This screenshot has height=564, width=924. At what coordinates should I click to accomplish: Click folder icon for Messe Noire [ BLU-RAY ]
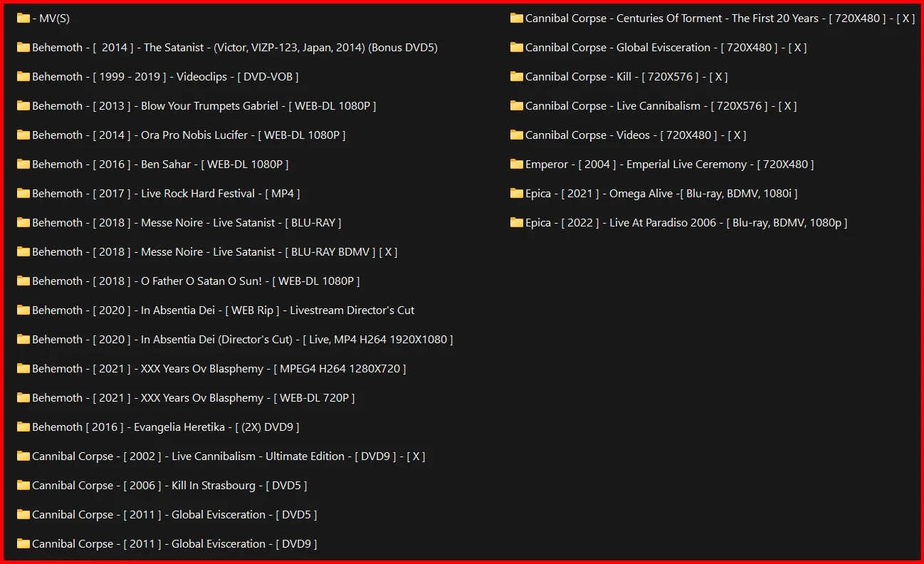coord(23,223)
